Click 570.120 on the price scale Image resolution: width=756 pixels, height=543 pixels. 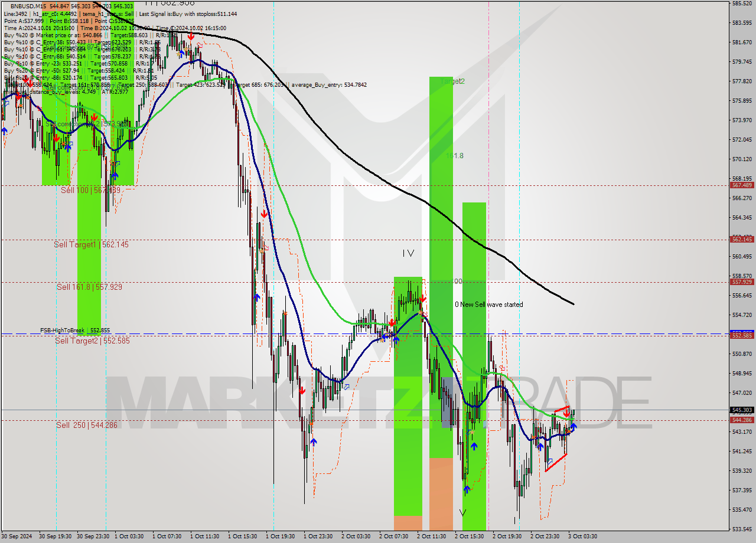[742, 159]
